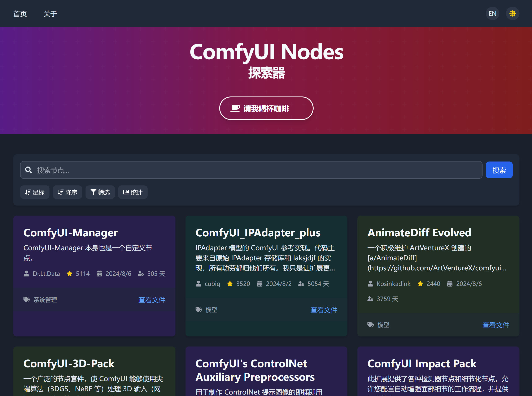Click the star icon beside 2440
This screenshot has width=532, height=396.
(x=420, y=284)
